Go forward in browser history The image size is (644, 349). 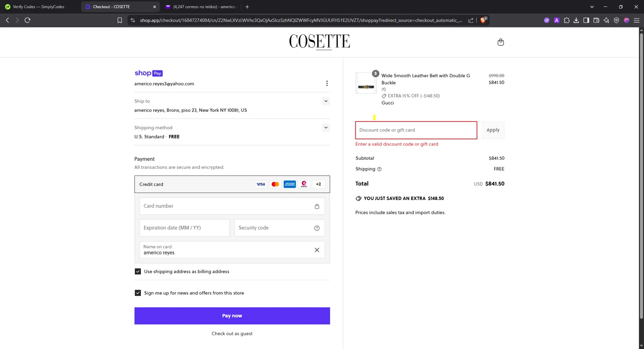[x=17, y=20]
